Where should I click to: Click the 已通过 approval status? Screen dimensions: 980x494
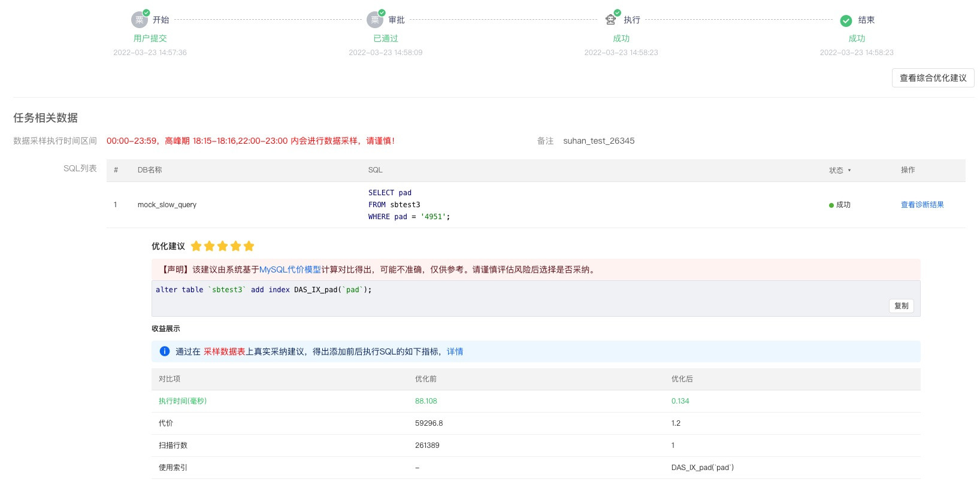click(386, 38)
